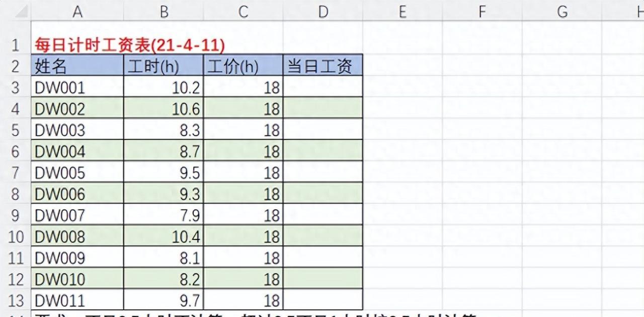The height and width of the screenshot is (317, 644).
Task: Select cell containing DW002
Action: click(77, 108)
